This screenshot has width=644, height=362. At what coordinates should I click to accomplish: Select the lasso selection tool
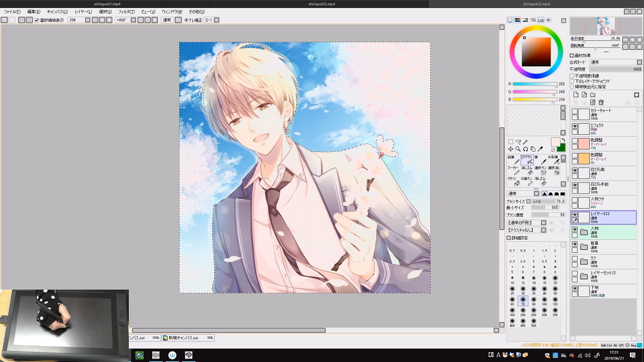[x=518, y=142]
